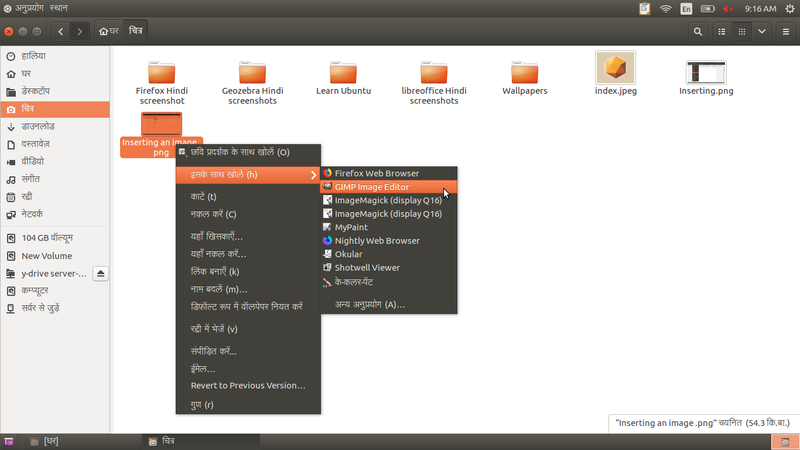800x450 pixels.
Task: Click the Wi-Fi indicator in top panel
Action: [x=665, y=9]
